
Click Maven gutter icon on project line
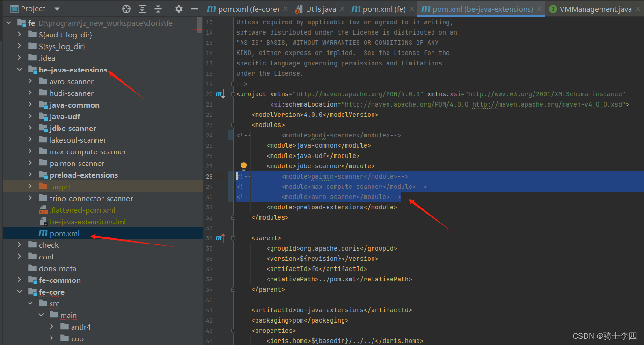click(220, 94)
